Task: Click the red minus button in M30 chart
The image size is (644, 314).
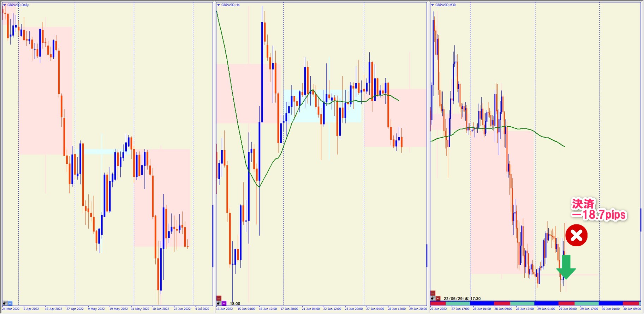Action: (x=433, y=293)
